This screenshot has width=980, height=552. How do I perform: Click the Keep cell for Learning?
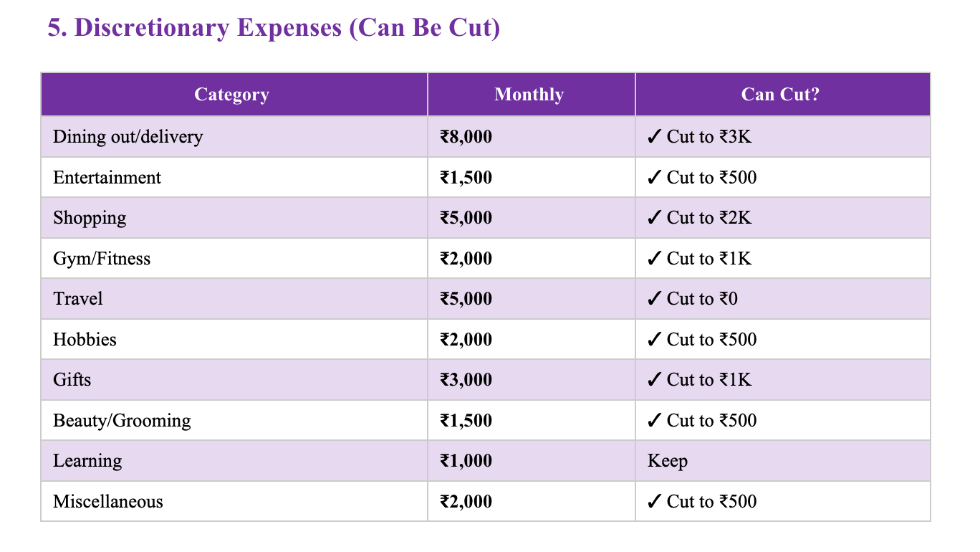coord(667,461)
